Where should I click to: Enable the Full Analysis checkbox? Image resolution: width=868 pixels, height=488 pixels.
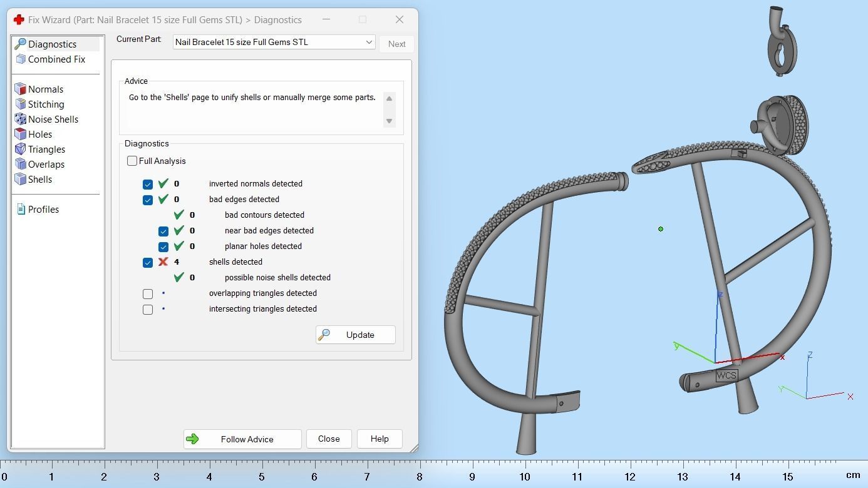coord(132,161)
